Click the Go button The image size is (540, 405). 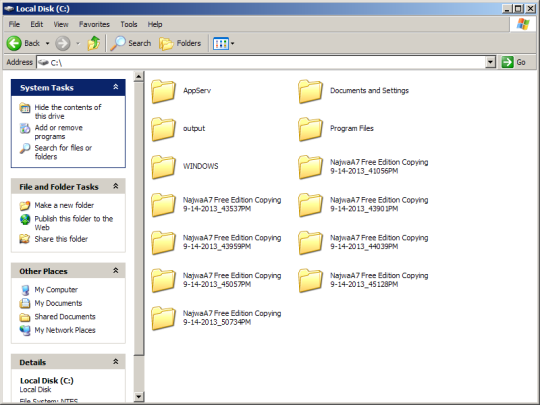513,62
